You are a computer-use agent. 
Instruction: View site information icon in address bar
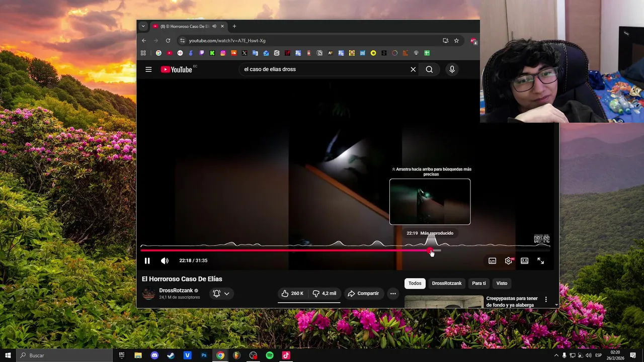[x=182, y=41]
